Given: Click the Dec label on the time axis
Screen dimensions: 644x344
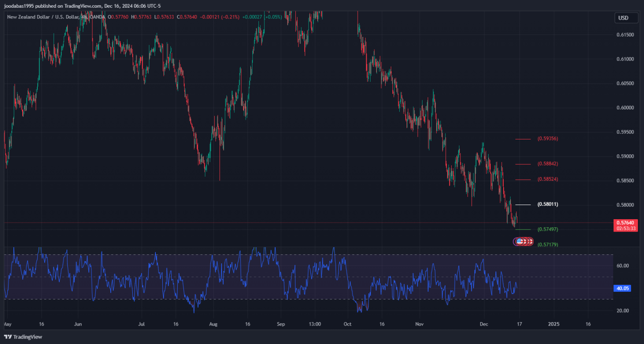Looking at the screenshot, I should [484, 324].
